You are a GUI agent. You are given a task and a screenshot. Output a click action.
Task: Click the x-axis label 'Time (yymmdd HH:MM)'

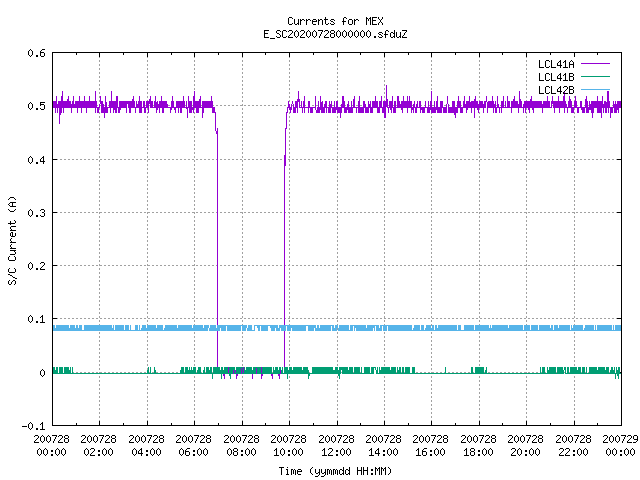point(335,471)
